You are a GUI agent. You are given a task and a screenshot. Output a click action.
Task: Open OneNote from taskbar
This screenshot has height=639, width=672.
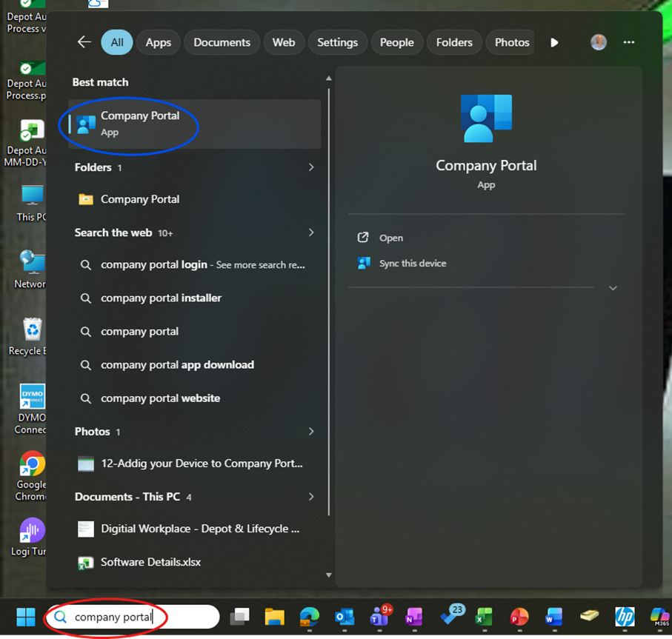click(414, 617)
